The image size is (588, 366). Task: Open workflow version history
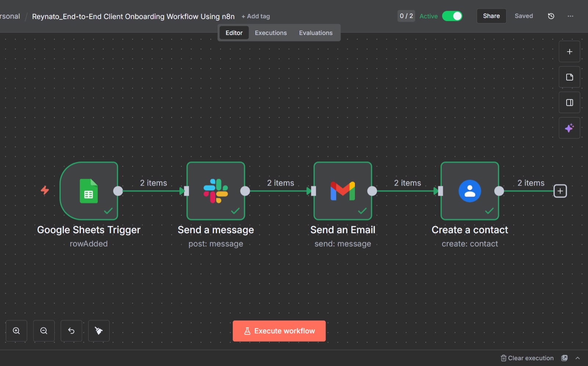(x=551, y=16)
